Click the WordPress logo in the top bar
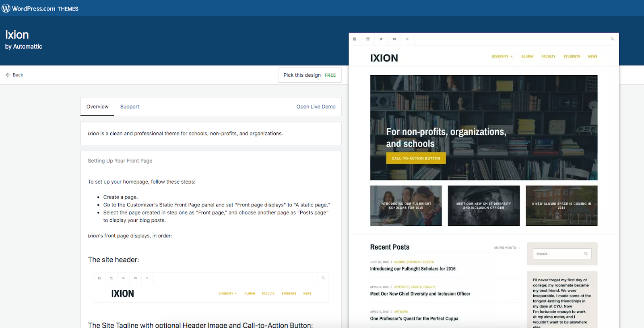 [6, 8]
